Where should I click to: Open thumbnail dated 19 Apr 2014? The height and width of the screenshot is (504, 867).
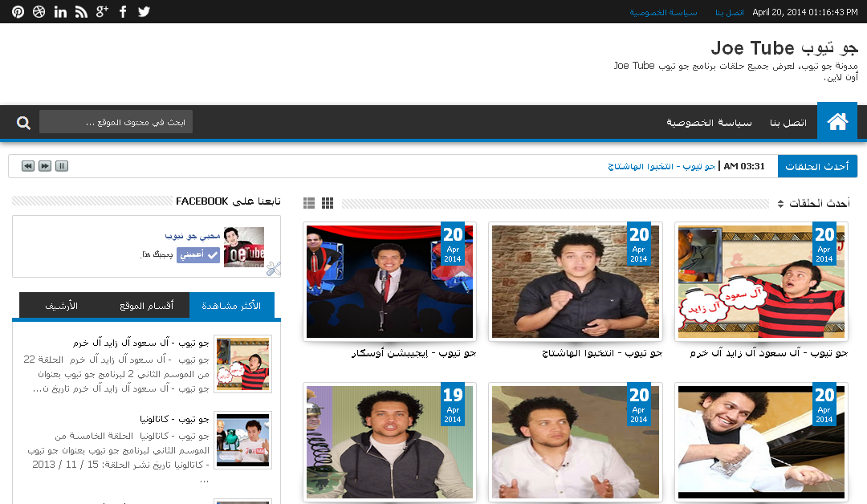(x=390, y=441)
